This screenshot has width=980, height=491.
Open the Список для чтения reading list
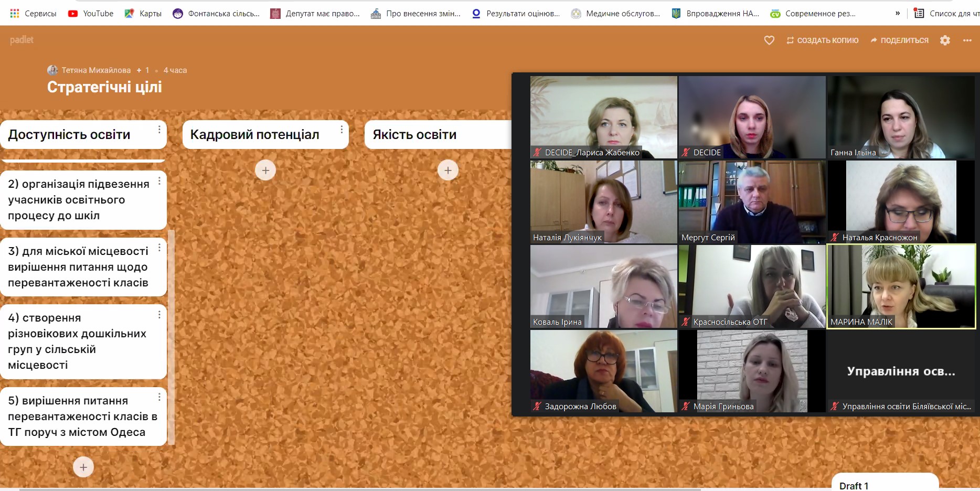coord(946,14)
